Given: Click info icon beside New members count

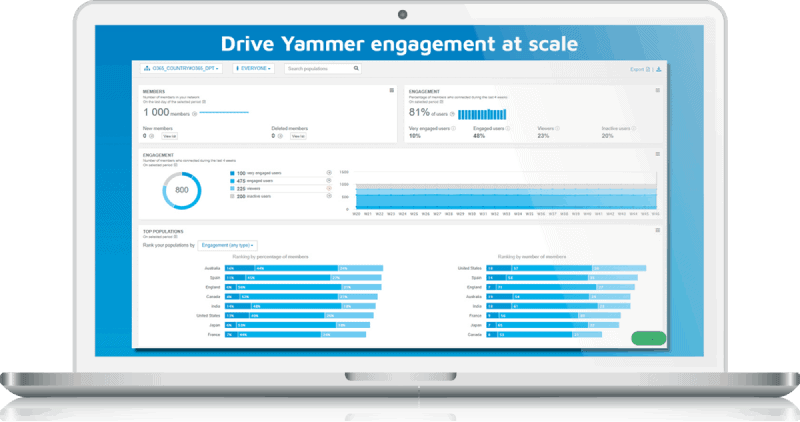Looking at the screenshot, I should coord(152,136).
